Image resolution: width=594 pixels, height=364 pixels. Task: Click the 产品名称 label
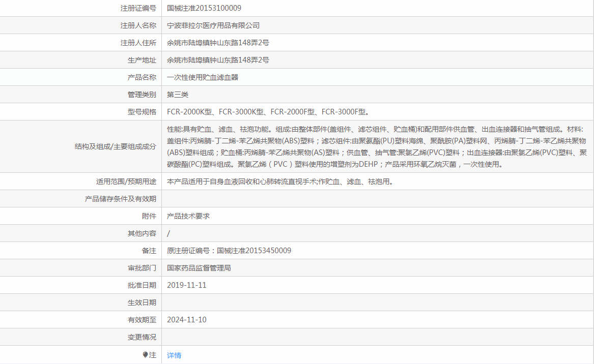point(142,77)
